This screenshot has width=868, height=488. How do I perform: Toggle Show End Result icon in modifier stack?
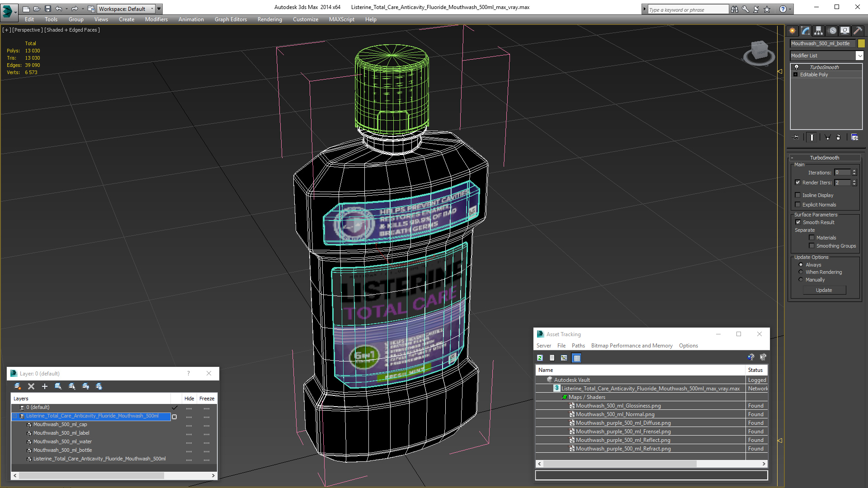812,137
